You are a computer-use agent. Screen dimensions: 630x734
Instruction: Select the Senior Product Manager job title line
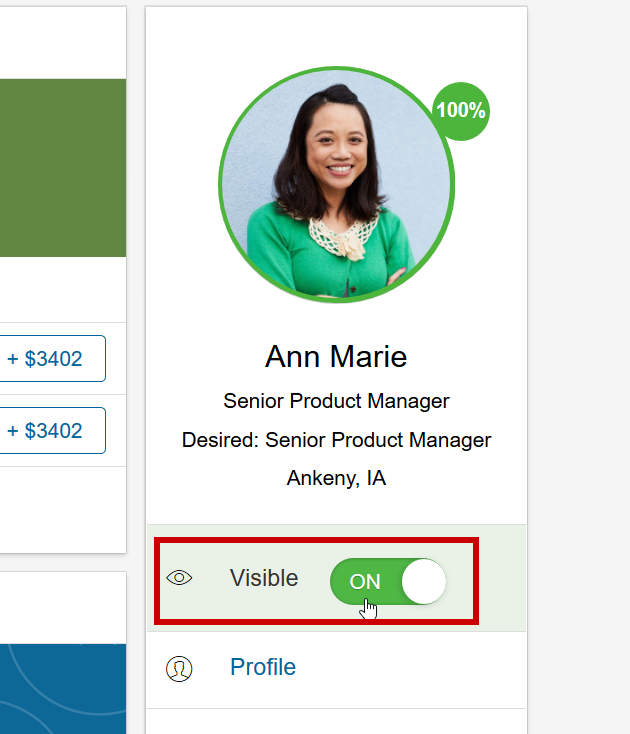336,401
